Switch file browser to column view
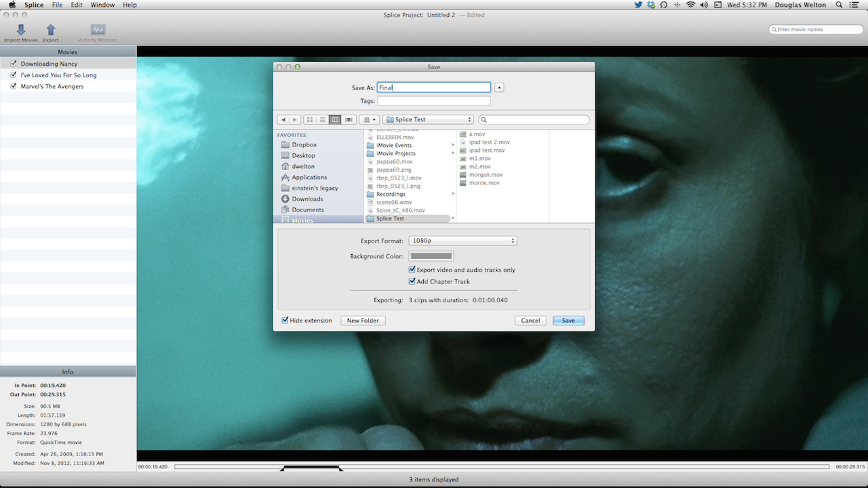Screen dimensions: 868x488 coord(335,120)
